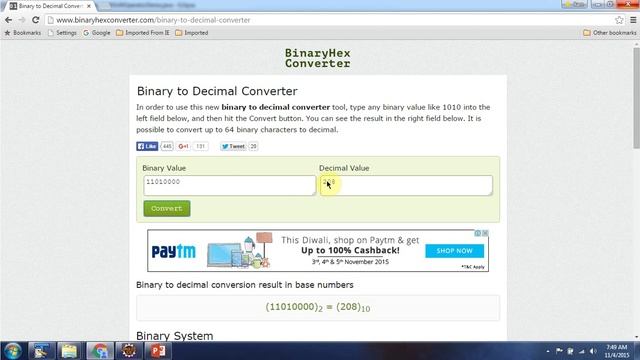
Task: Click the Paytm logo in the ad
Action: [x=173, y=251]
